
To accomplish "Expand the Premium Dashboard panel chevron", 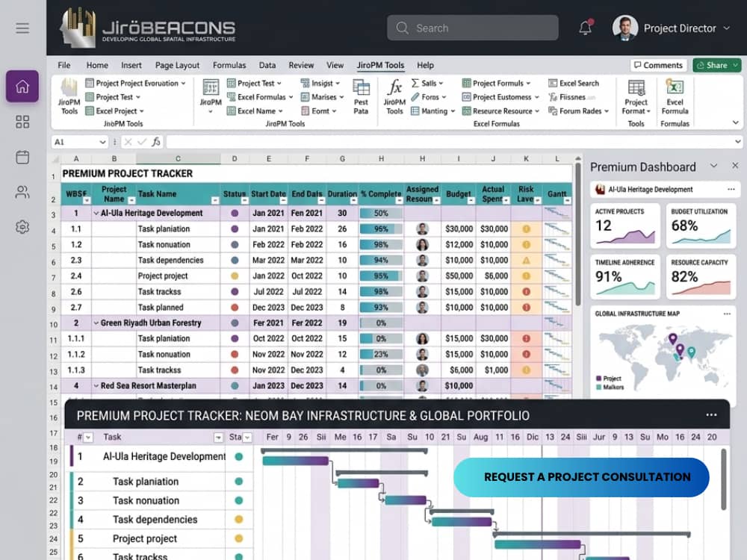I will tap(713, 166).
